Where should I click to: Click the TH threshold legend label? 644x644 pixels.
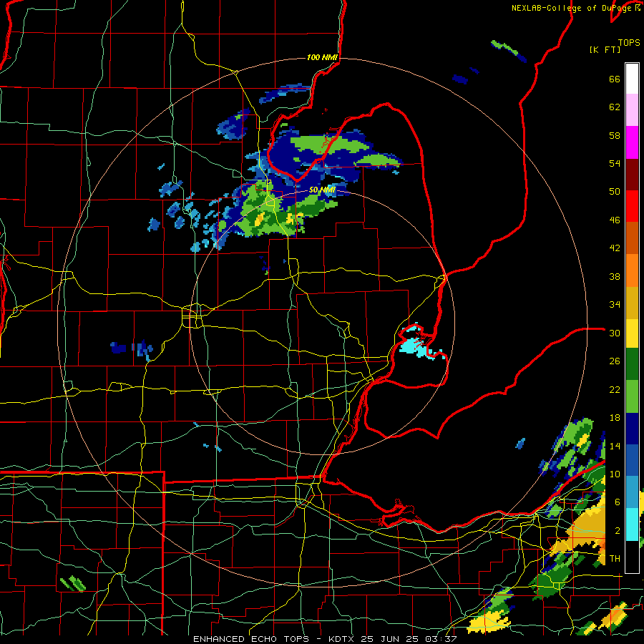pyautogui.click(x=615, y=559)
